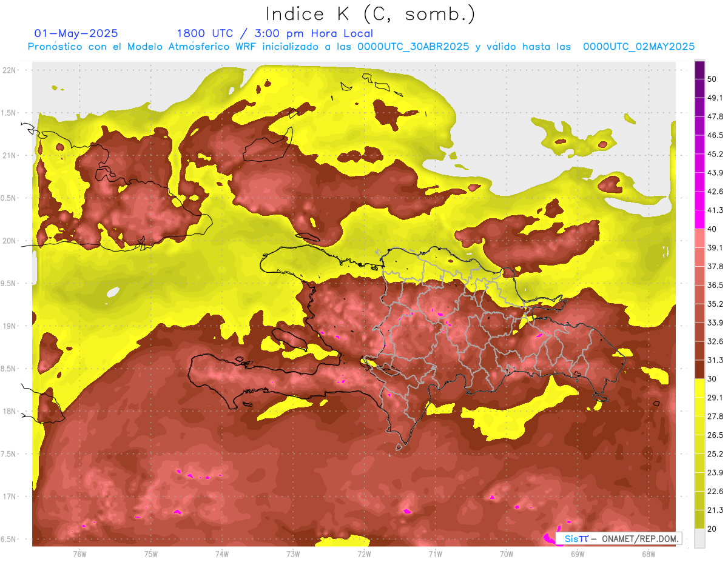Click the "75W" longitude label
This screenshot has height=562, width=728.
coord(151,554)
